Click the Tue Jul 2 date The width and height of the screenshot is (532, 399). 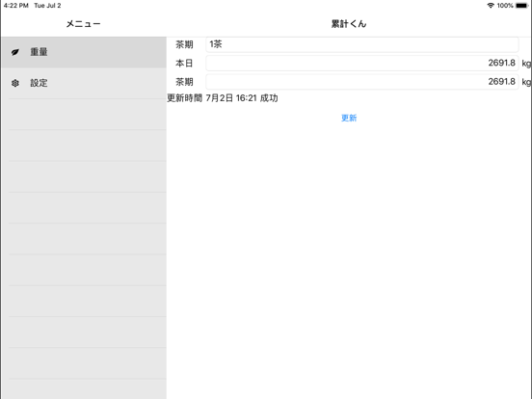coord(47,6)
